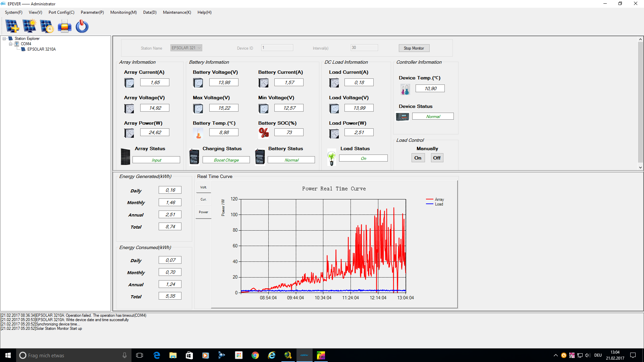Open Chrome from the Windows taskbar
The width and height of the screenshot is (644, 362).
[255, 355]
